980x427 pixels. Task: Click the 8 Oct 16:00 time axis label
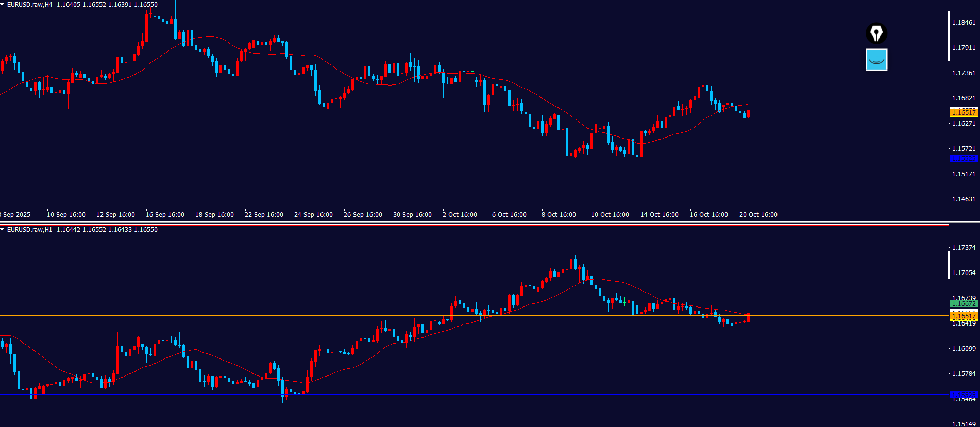(x=559, y=215)
